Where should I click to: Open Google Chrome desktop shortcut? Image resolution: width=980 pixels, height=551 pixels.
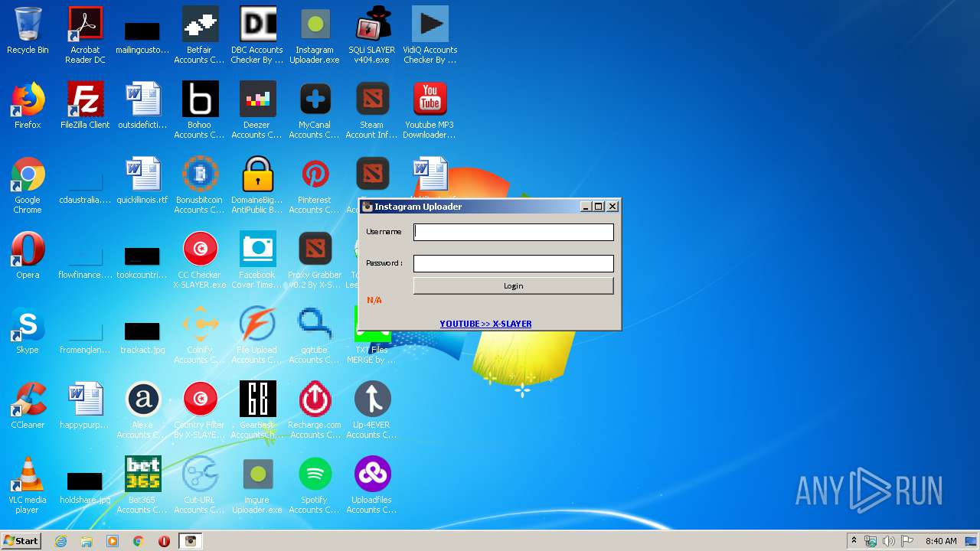(28, 184)
